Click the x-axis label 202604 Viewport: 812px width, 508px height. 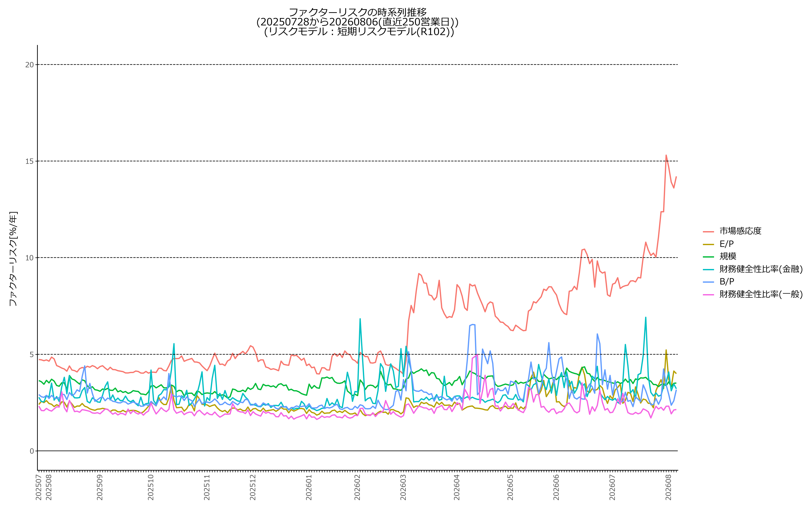[x=457, y=487]
